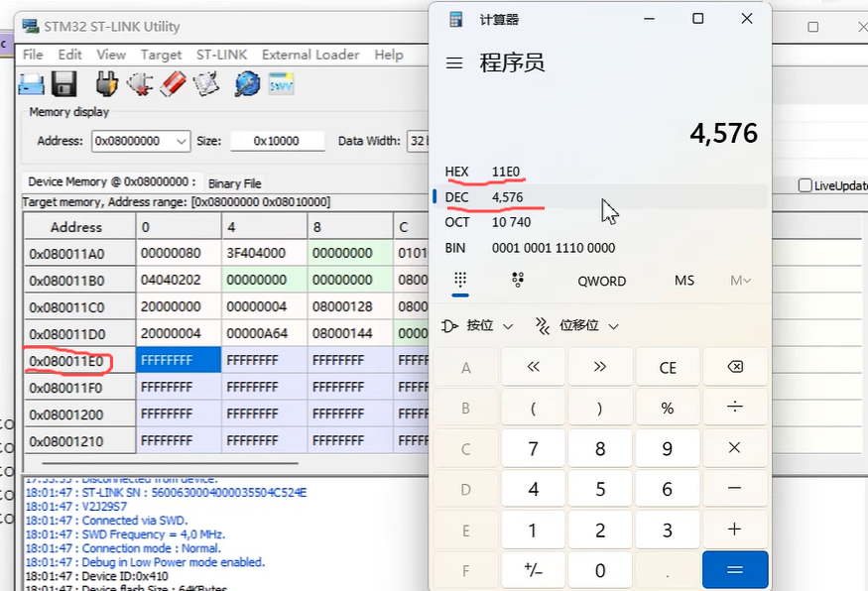Click the highlighted FFFFFFFF cell in column 0
The height and width of the screenshot is (591, 868).
pos(179,360)
